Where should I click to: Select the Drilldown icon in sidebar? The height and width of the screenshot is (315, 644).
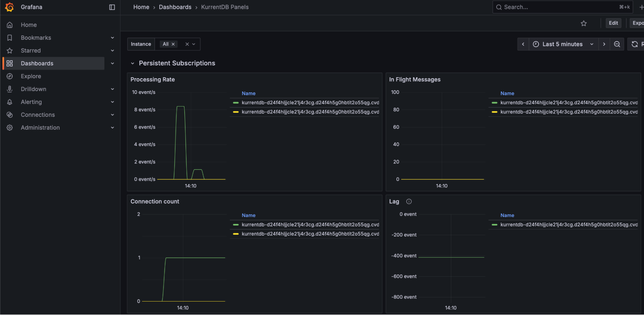coord(10,89)
